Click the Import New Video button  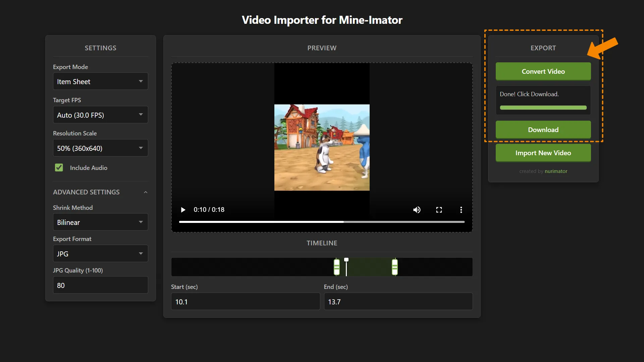543,153
